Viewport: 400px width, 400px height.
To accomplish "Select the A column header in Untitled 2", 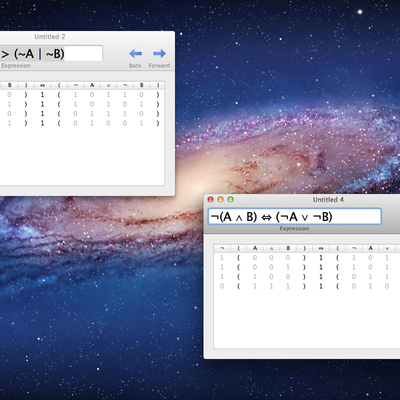I will coord(92,85).
